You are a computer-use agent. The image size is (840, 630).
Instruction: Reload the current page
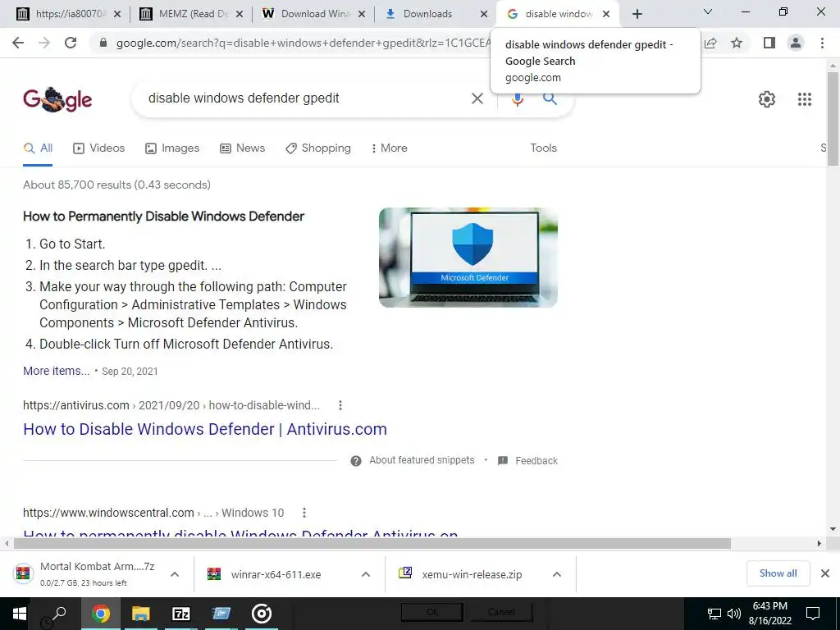[x=71, y=43]
